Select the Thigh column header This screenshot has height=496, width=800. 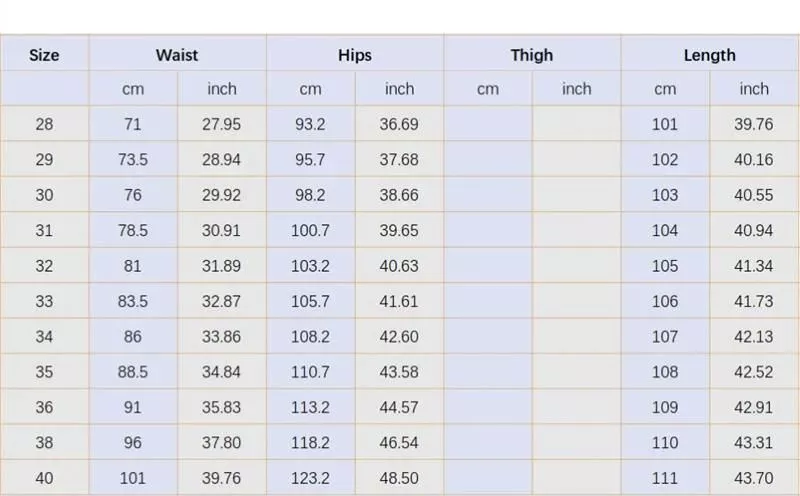pos(532,55)
